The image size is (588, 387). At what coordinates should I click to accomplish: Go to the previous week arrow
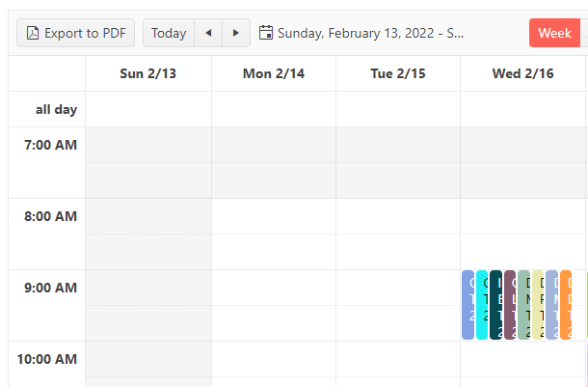208,33
